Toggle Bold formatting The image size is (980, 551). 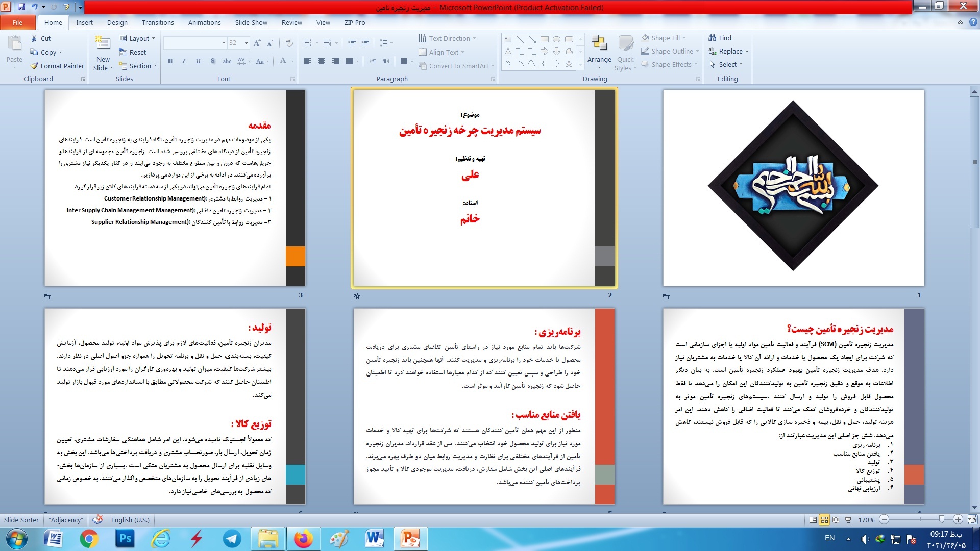click(x=170, y=61)
